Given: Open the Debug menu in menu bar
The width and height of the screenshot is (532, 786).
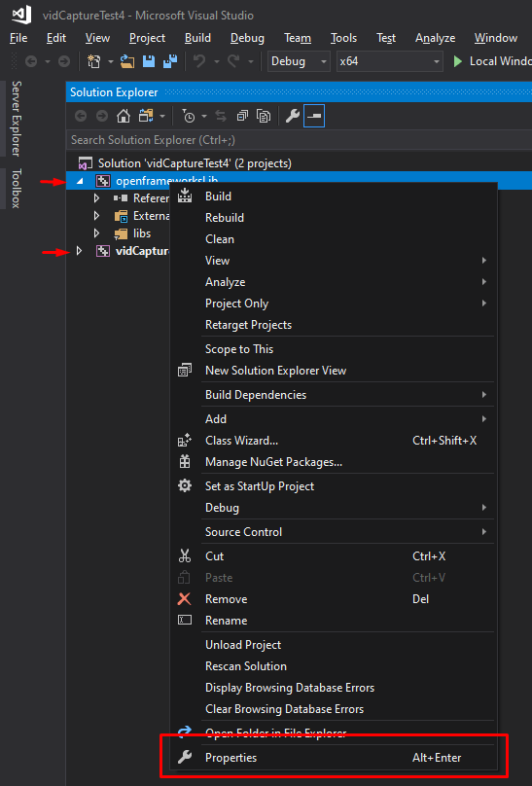Looking at the screenshot, I should pyautogui.click(x=247, y=38).
